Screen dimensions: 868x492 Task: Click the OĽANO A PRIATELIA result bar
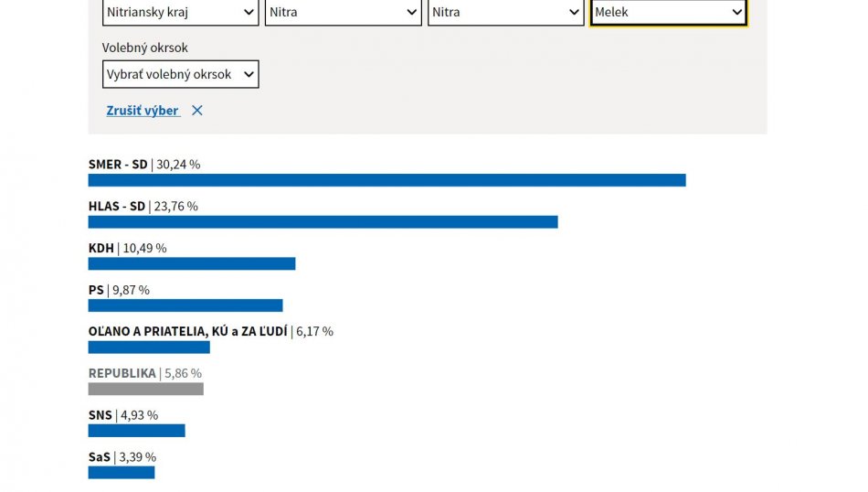[149, 348]
